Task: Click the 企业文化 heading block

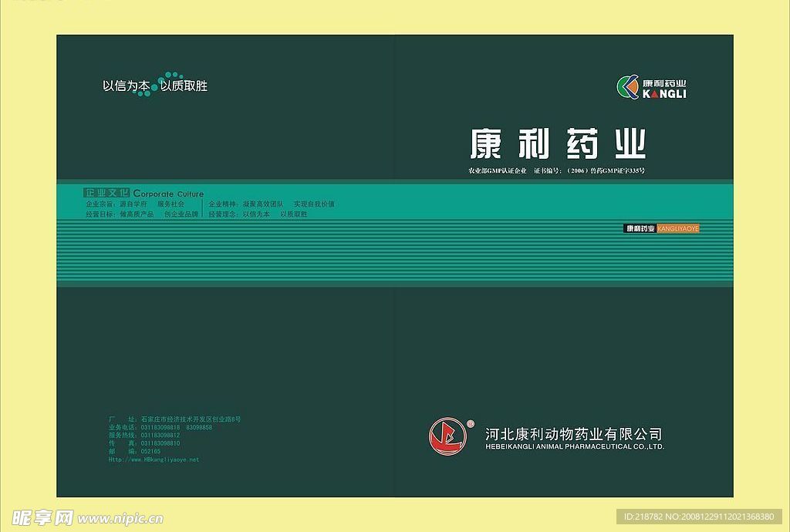Action: 106,193
